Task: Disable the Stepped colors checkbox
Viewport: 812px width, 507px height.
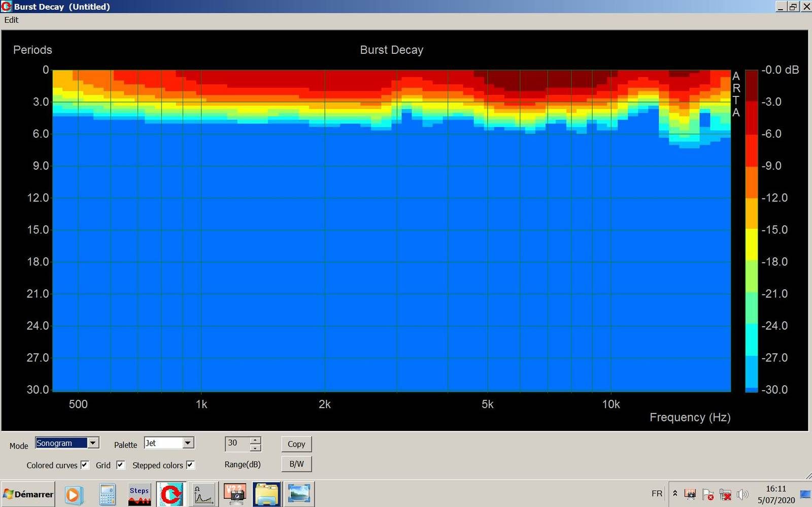Action: [x=190, y=465]
